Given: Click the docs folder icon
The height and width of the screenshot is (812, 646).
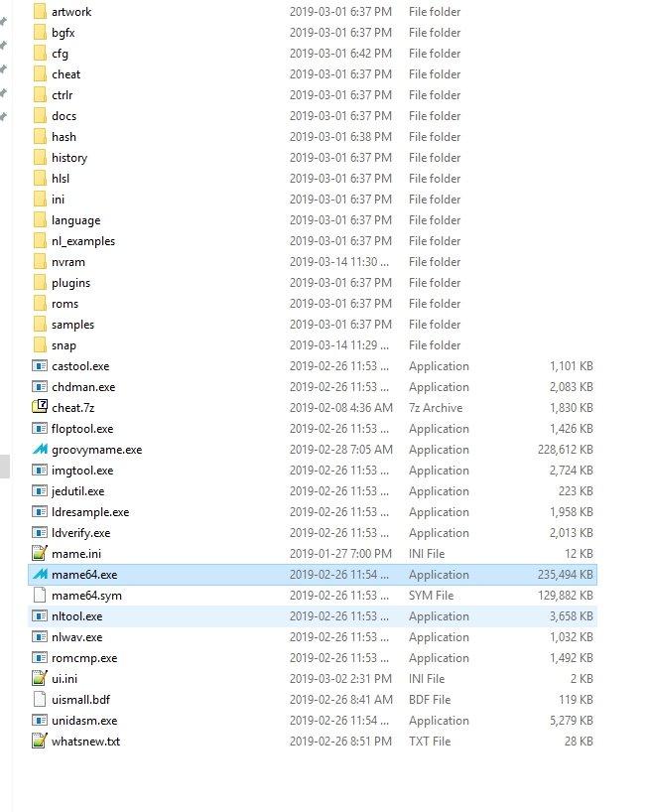Looking at the screenshot, I should click(40, 115).
